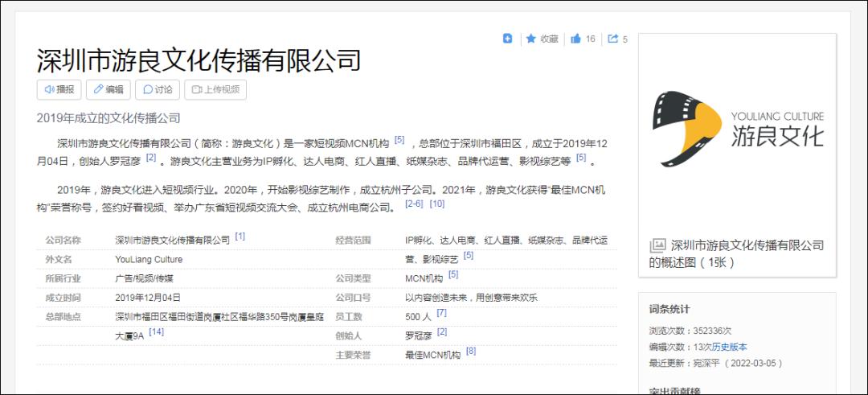
Task: Click the share arrow icon
Action: click(x=612, y=39)
